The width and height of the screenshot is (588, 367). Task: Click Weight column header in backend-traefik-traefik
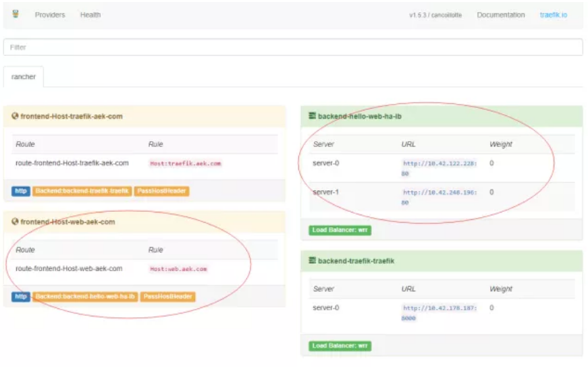(501, 289)
